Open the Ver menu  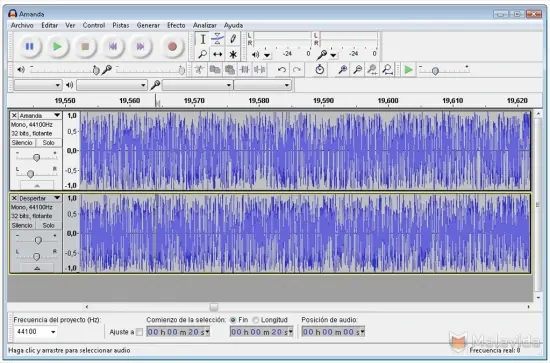(x=70, y=25)
